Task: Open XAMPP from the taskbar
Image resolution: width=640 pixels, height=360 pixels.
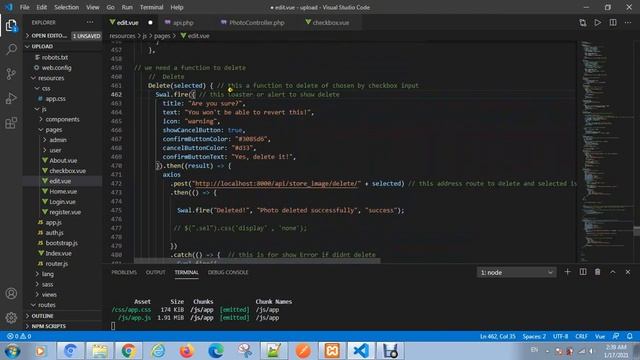Action: (332, 351)
